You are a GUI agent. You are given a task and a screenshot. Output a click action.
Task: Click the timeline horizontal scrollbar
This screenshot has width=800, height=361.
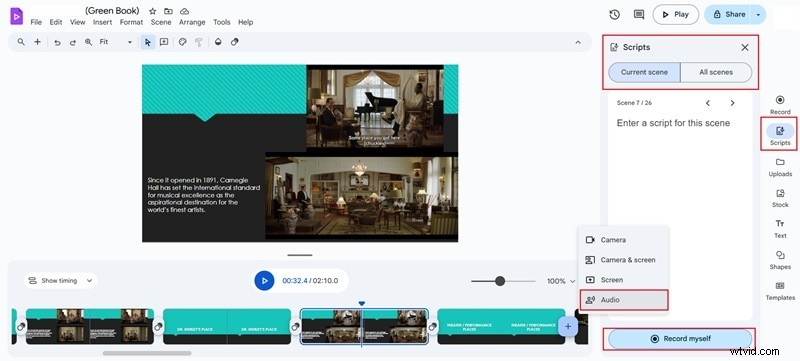pos(147,353)
